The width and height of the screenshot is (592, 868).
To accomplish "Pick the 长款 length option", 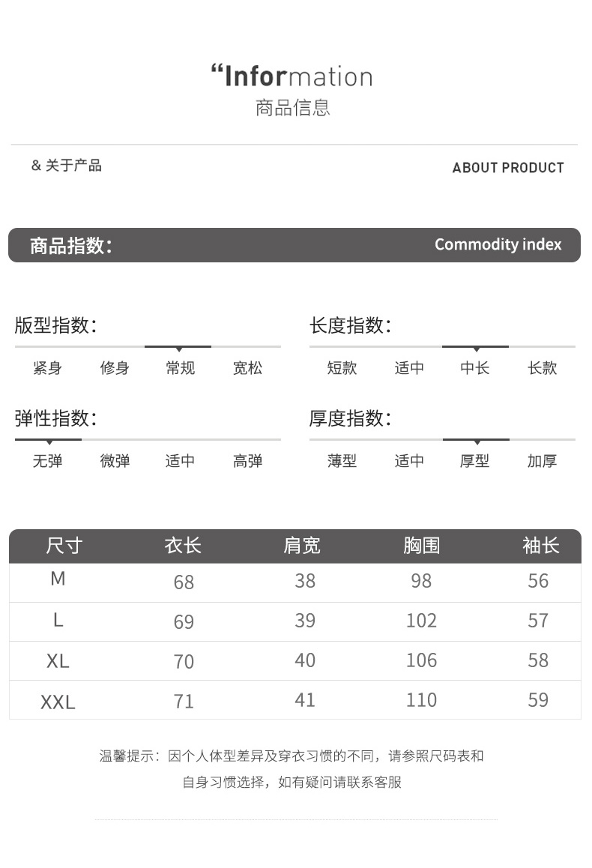I will click(542, 368).
